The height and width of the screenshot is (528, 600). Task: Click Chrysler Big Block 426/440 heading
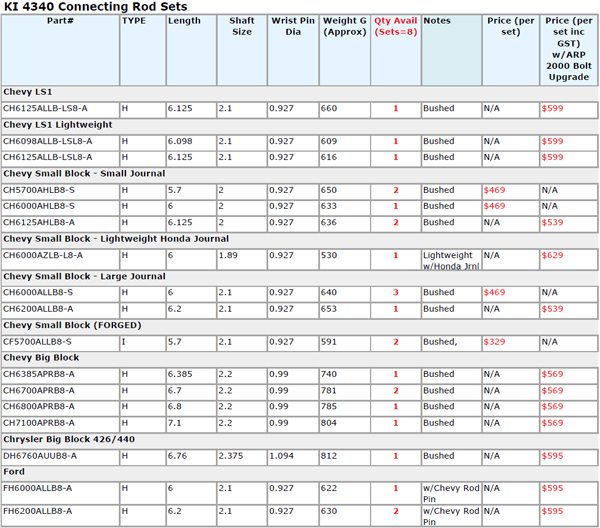(69, 439)
